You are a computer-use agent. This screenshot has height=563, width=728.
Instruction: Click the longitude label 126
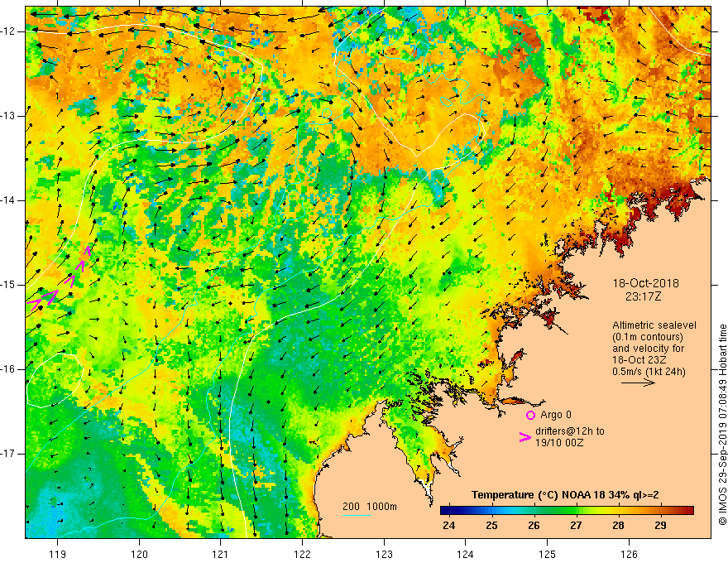629,554
